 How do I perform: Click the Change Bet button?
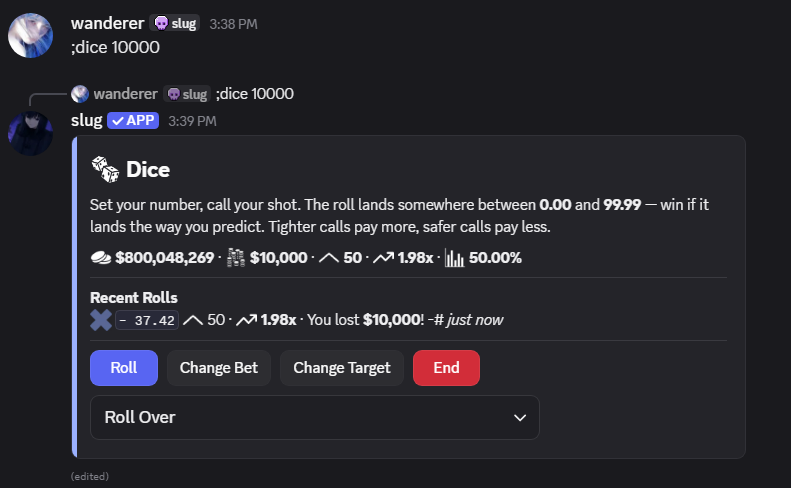[219, 368]
